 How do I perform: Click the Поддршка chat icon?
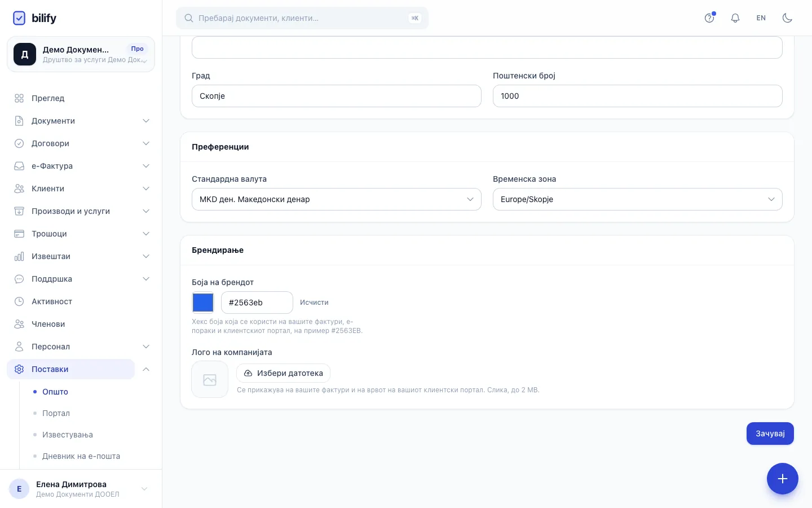pos(19,279)
